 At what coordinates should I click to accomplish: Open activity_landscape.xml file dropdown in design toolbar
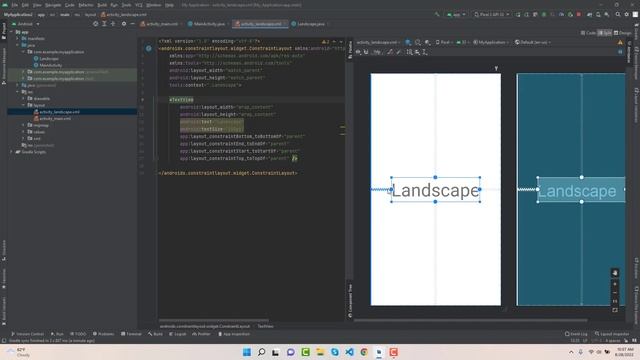pos(378,42)
